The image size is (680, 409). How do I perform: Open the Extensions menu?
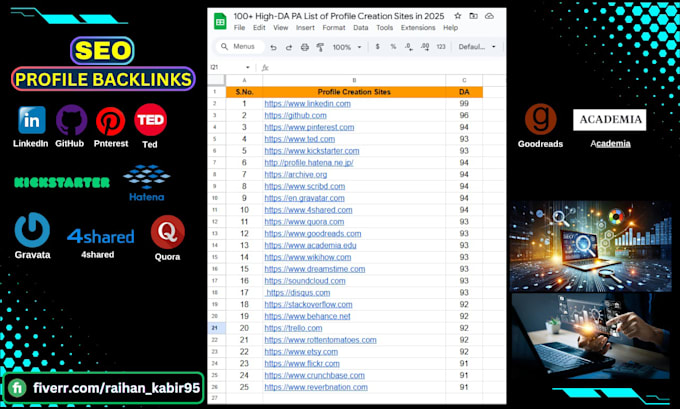[418, 28]
